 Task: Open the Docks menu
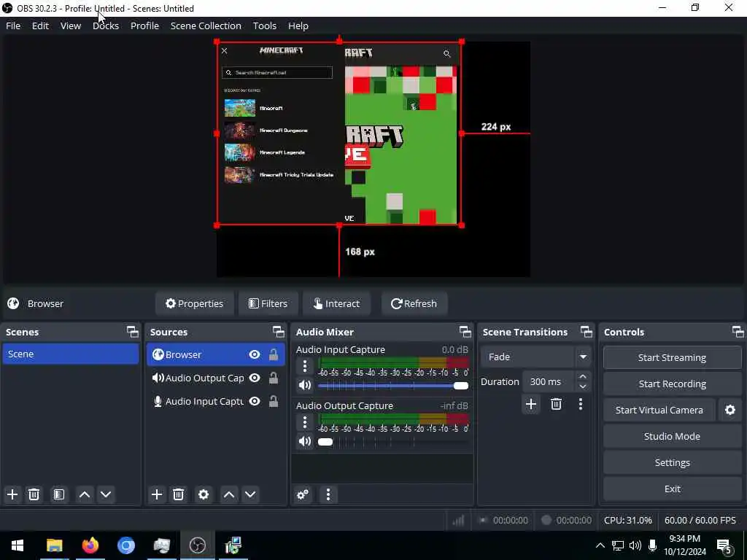click(x=106, y=26)
